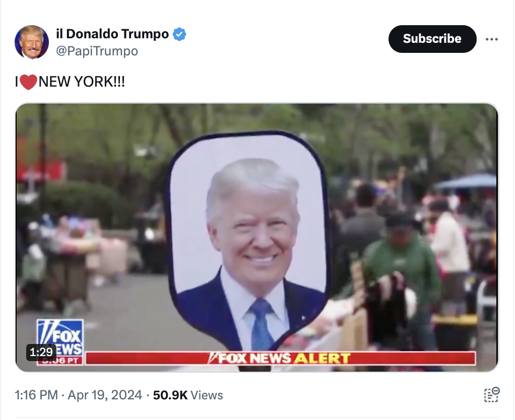Select the NEW YORK!!! post text
This screenshot has width=515, height=420.
click(82, 82)
